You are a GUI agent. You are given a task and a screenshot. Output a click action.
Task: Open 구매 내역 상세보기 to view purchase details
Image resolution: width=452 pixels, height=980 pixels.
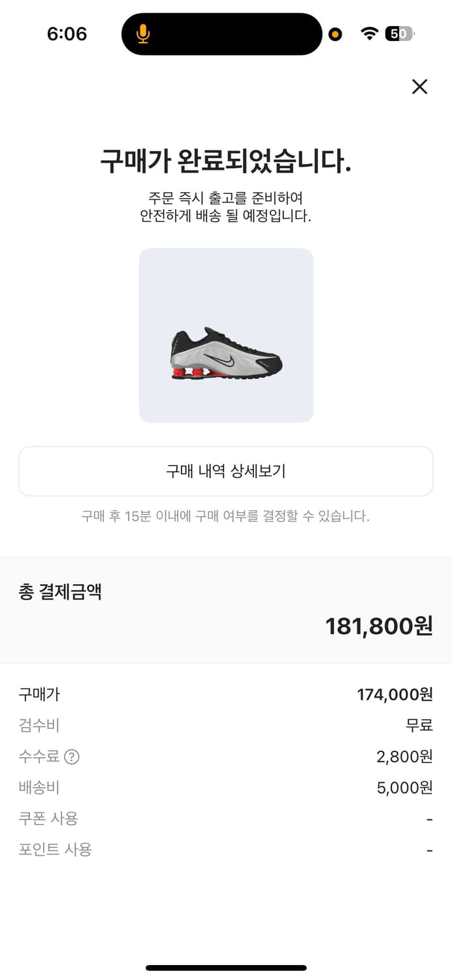(226, 470)
